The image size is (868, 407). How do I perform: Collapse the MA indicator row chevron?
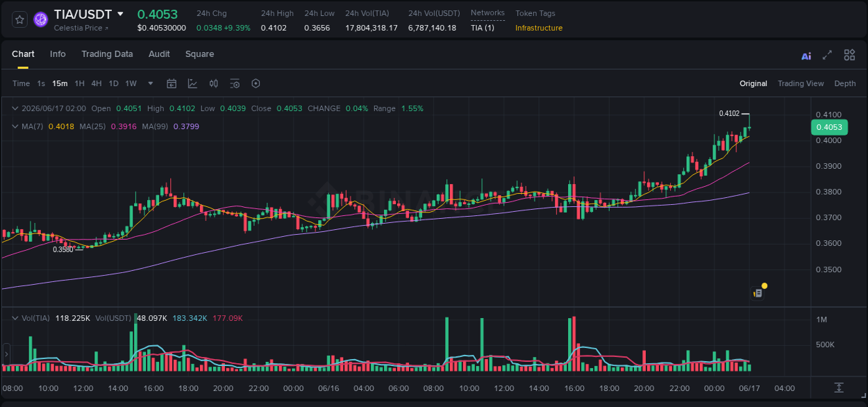15,126
